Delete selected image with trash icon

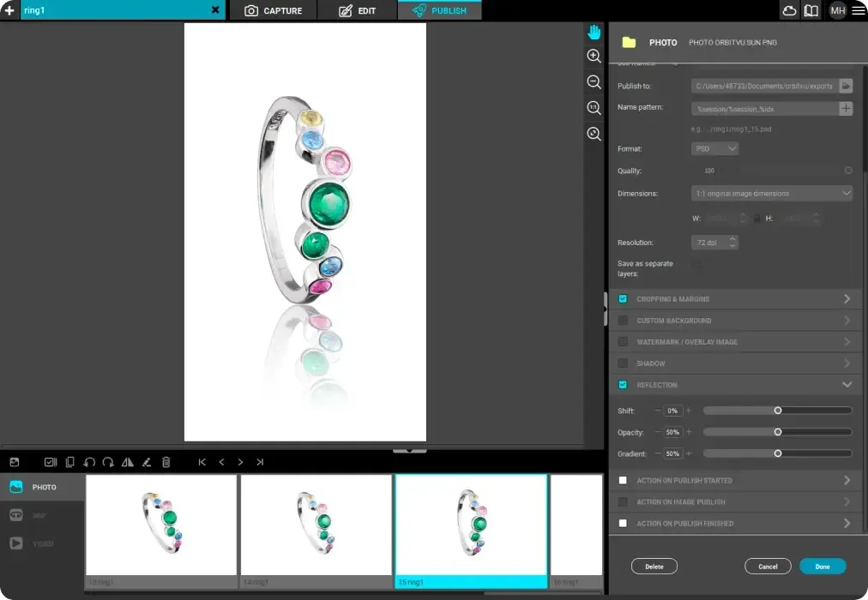pyautogui.click(x=166, y=462)
